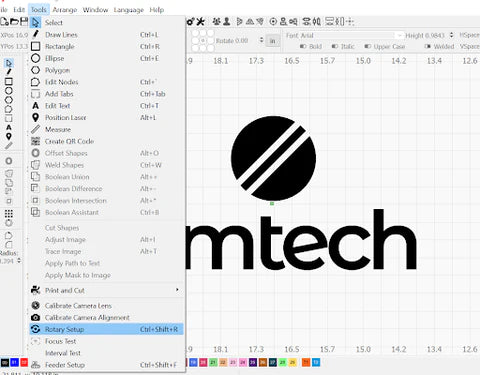This screenshot has height=375, width=480.
Task: Toggle the Upper Case switch
Action: 367,46
